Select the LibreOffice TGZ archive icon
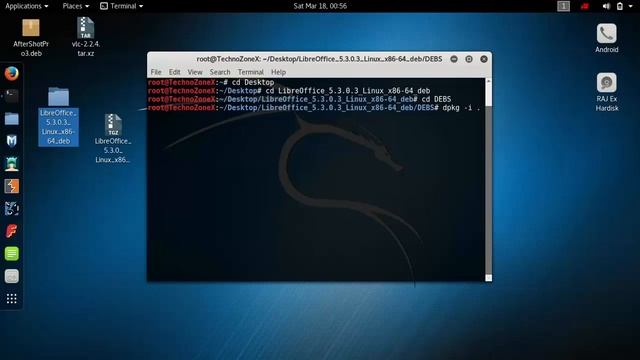Image resolution: width=640 pixels, height=360 pixels. (x=113, y=139)
